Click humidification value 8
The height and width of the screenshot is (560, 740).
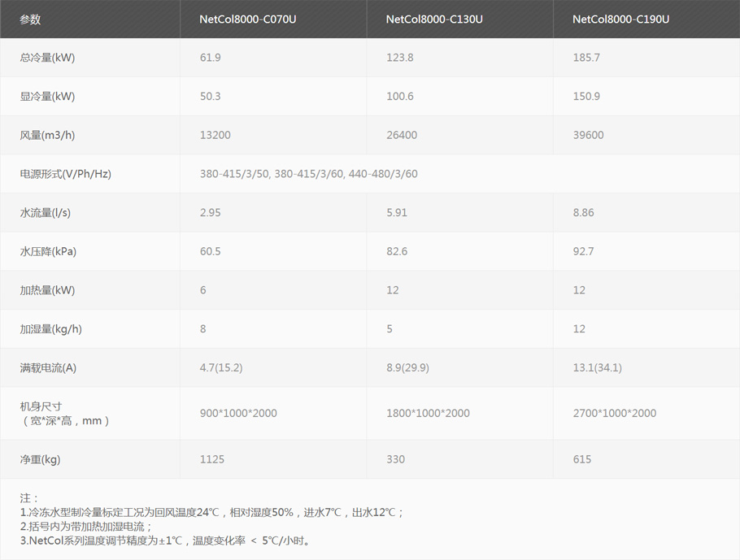point(203,328)
